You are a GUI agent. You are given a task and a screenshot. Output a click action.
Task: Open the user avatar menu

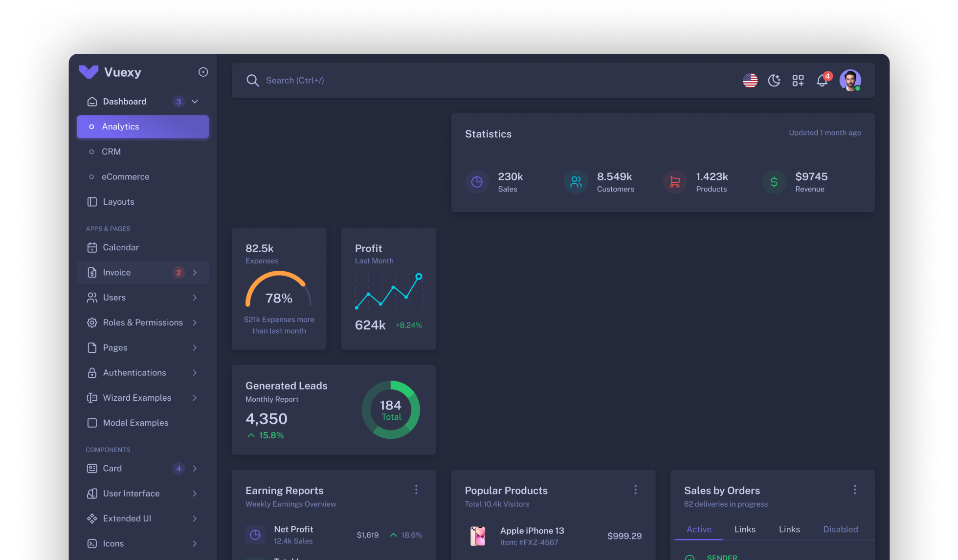click(850, 80)
